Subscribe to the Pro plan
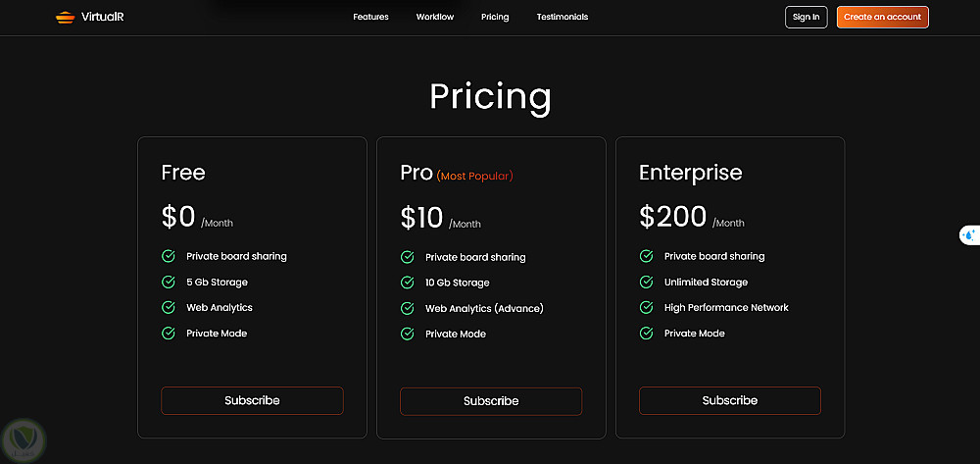 [x=491, y=401]
